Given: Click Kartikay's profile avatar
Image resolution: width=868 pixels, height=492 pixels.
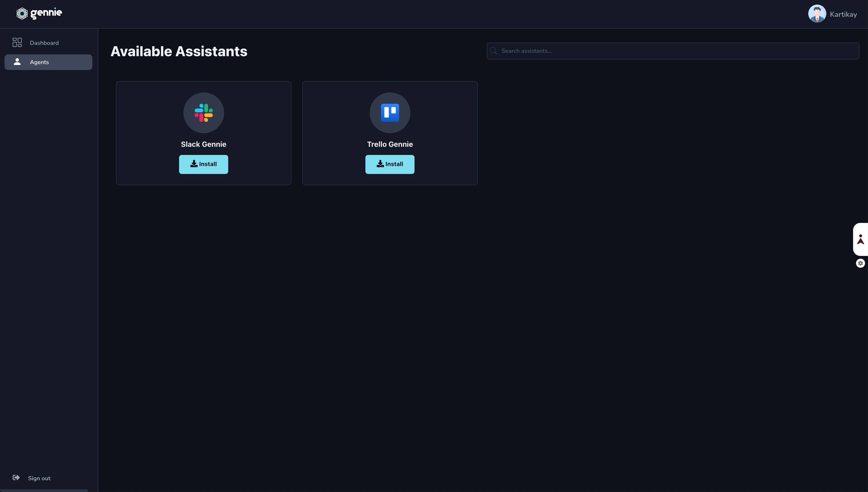Looking at the screenshot, I should [x=817, y=14].
